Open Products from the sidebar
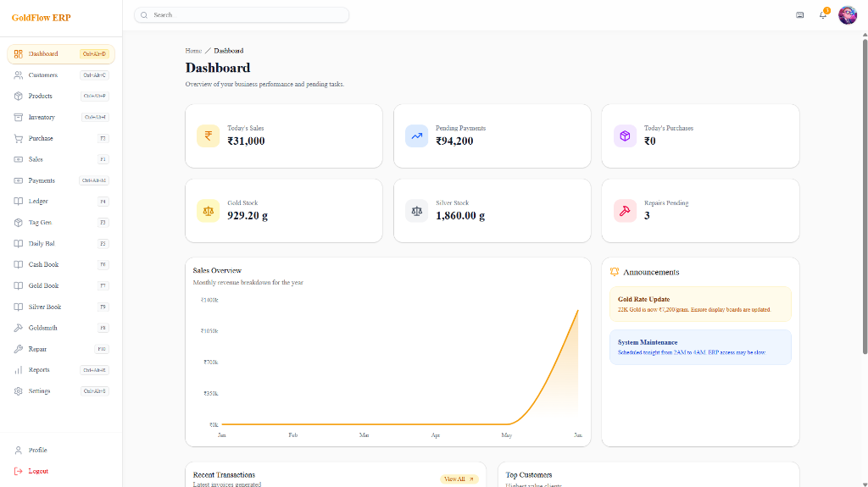The image size is (868, 487). click(x=61, y=96)
